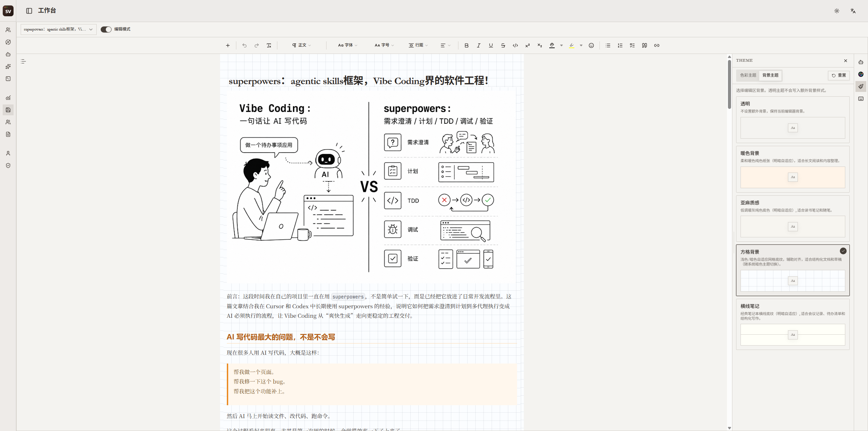
Task: Open the language translation menu
Action: (853, 11)
